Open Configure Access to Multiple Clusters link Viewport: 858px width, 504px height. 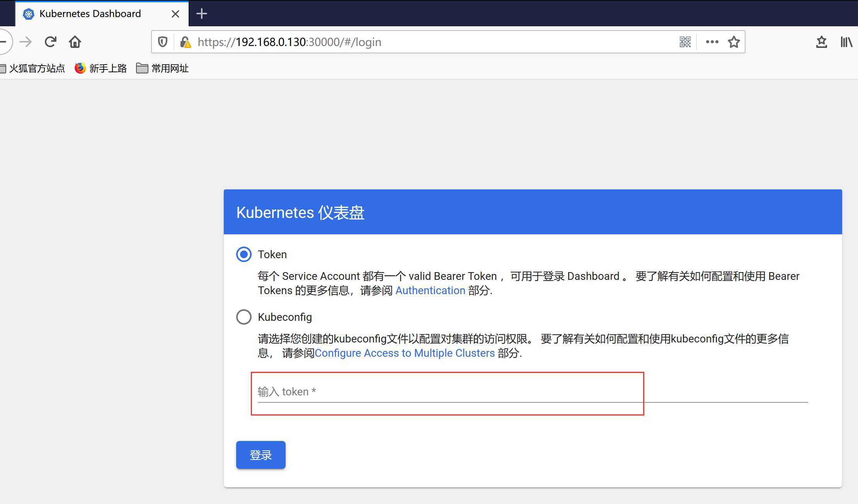pos(405,353)
